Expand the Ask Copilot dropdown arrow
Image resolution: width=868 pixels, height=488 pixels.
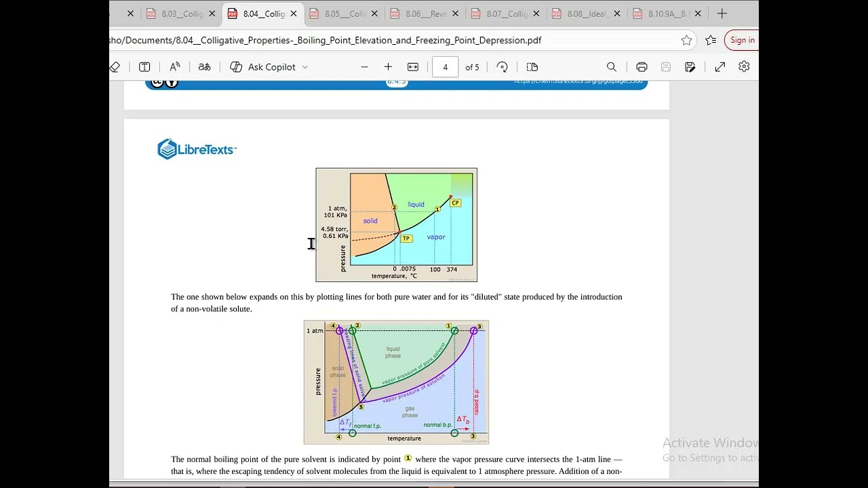(304, 67)
